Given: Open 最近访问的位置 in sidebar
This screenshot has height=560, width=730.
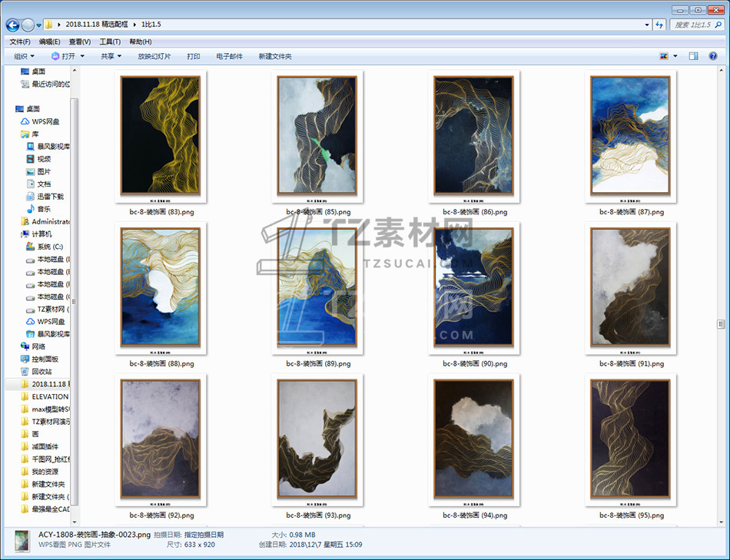Looking at the screenshot, I should (x=45, y=84).
